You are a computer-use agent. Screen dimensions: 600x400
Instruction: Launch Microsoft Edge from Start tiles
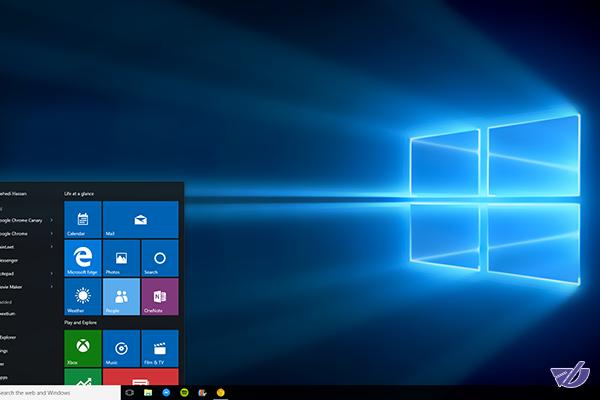point(83,258)
